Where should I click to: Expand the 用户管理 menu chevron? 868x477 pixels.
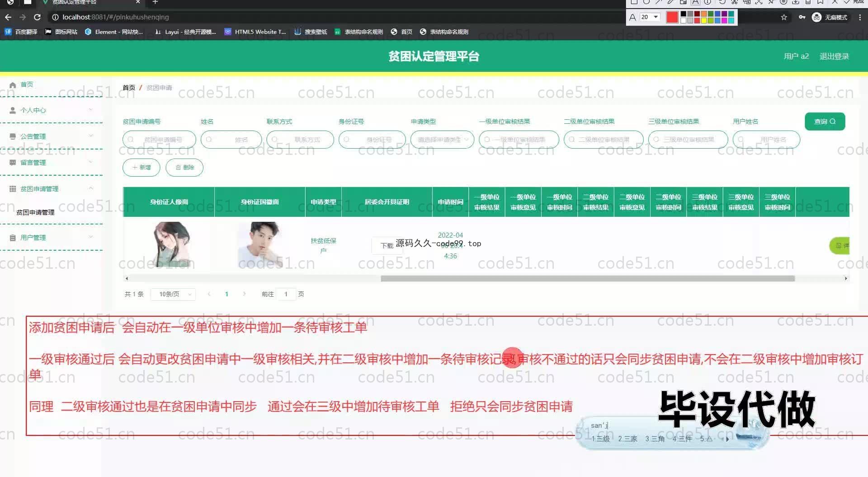(91, 237)
